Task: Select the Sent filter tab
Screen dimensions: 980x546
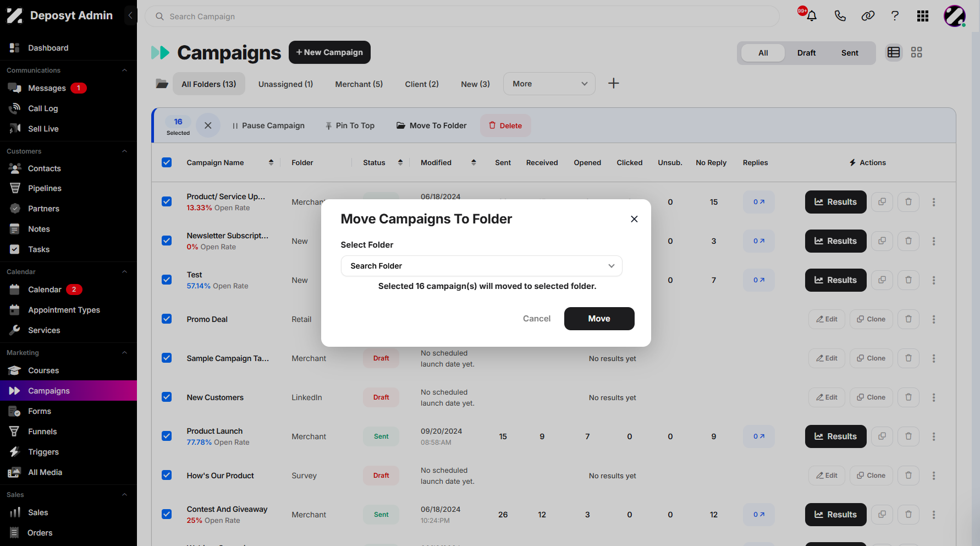Action: 850,53
